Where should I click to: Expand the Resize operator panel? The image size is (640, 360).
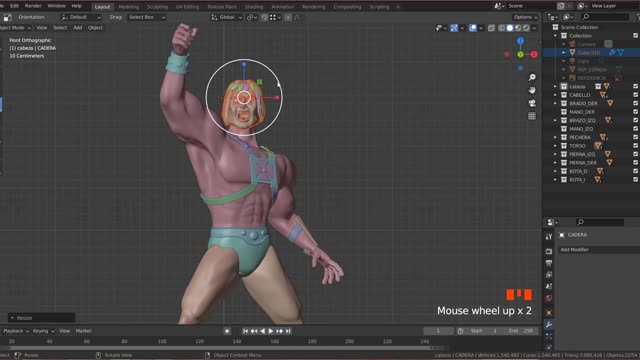pyautogui.click(x=41, y=318)
